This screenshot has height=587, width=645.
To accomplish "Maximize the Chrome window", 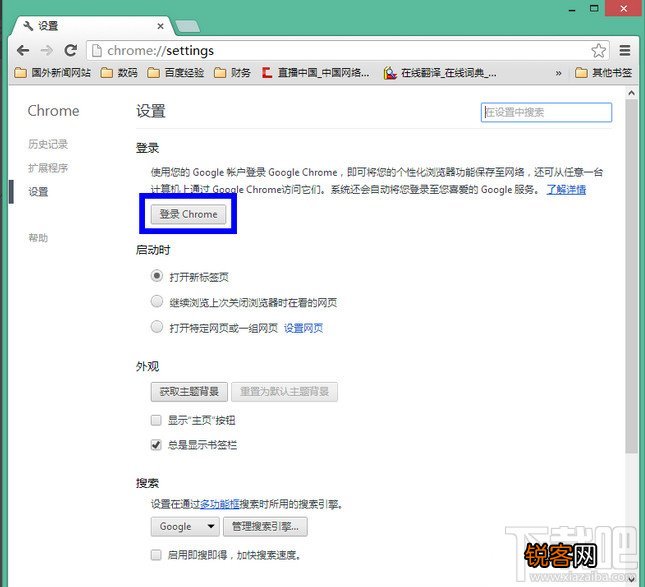I will (594, 8).
